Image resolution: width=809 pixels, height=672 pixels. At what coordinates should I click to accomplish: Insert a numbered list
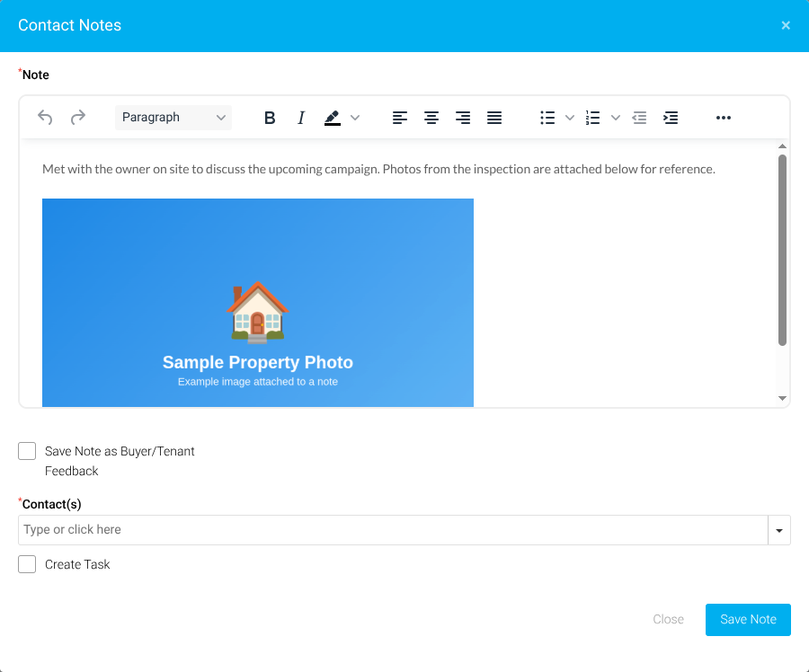[x=593, y=118]
